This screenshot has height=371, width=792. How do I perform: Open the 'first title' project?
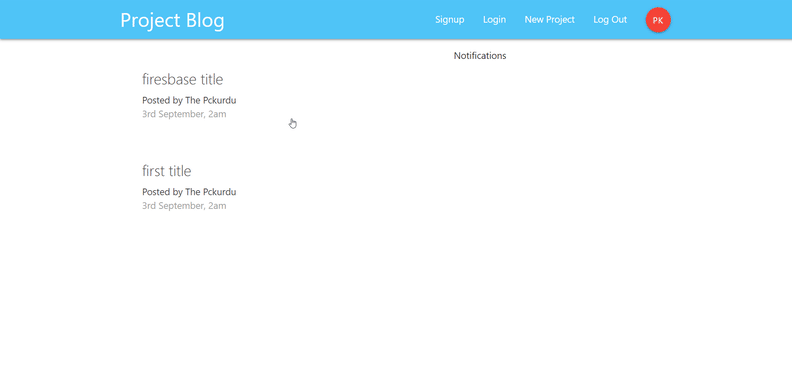click(x=167, y=171)
